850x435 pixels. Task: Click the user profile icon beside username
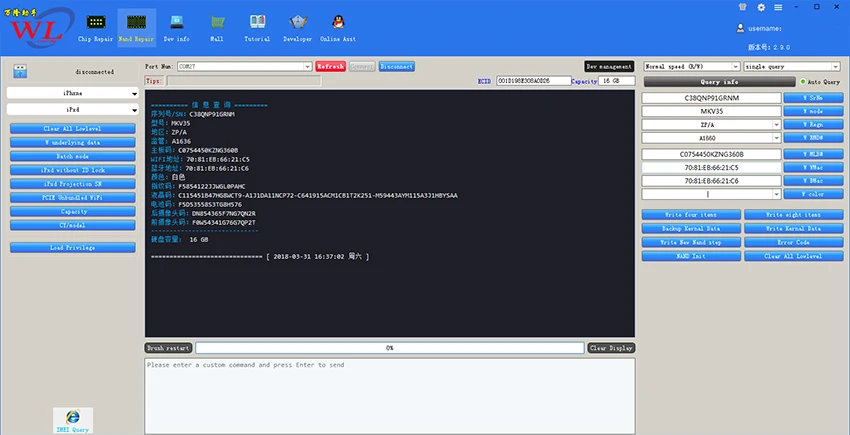point(740,28)
